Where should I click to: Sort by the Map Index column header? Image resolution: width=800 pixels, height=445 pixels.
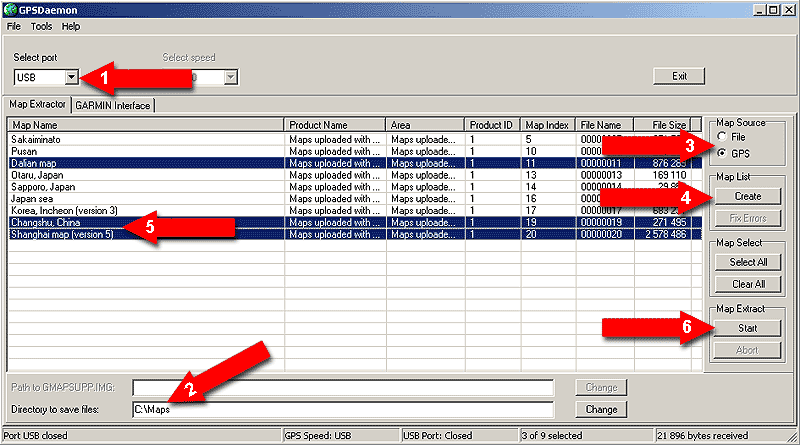click(547, 125)
